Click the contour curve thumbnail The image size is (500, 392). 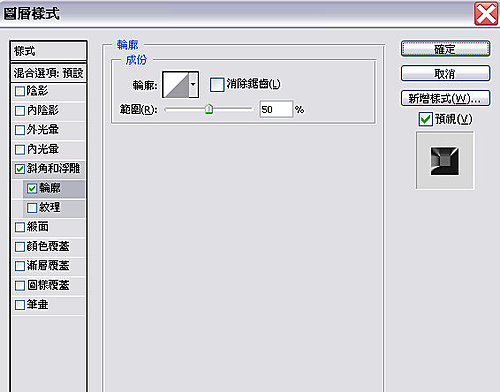(x=176, y=85)
